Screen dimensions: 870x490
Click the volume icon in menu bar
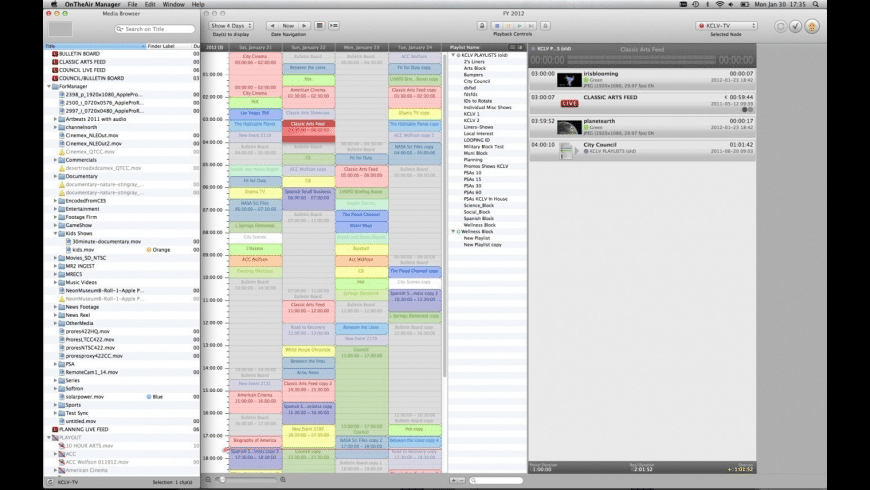point(731,4)
